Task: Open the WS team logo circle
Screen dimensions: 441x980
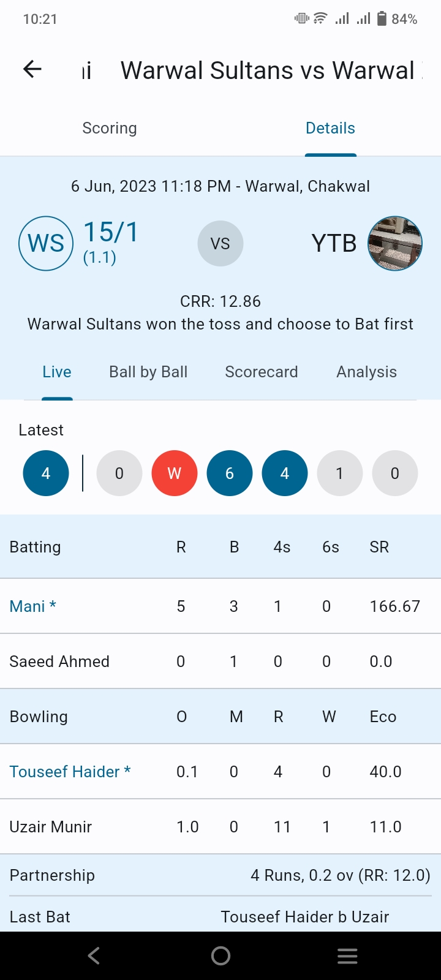Action: (x=46, y=243)
